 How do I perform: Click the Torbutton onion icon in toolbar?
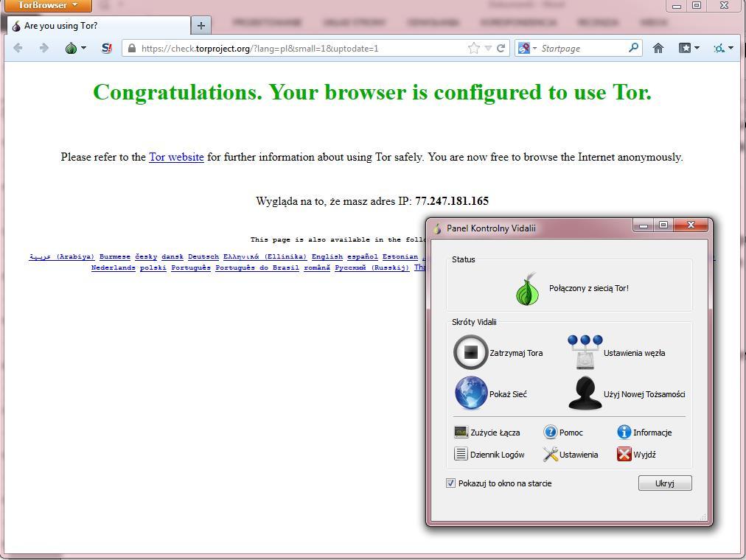click(x=71, y=48)
